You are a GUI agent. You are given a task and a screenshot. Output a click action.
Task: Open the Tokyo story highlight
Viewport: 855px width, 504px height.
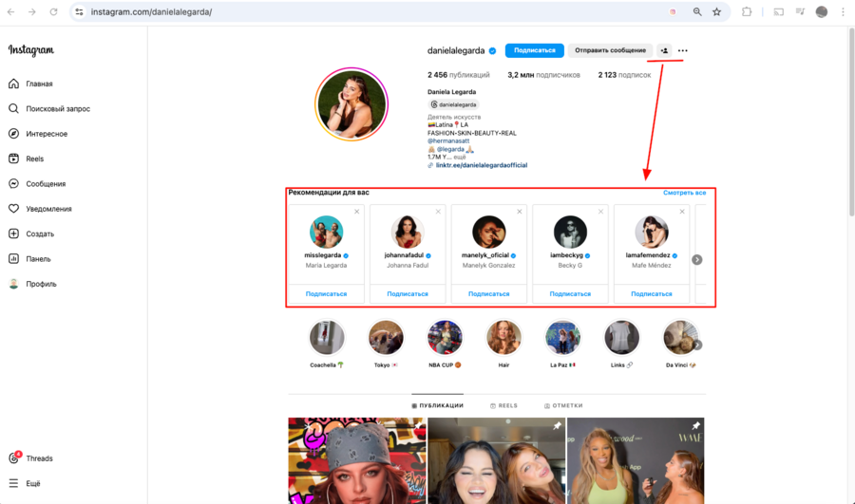[x=386, y=337]
